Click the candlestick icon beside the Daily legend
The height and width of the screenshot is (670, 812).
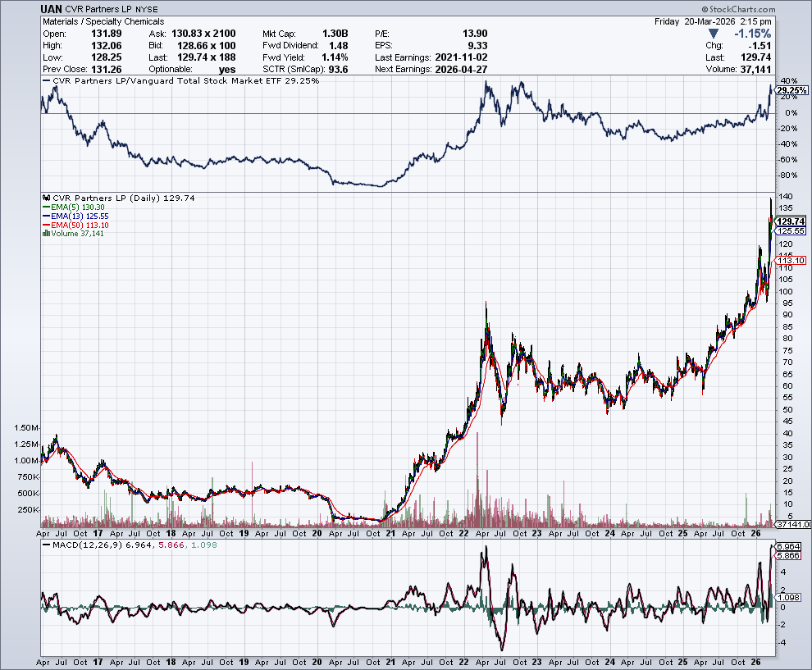point(47,198)
